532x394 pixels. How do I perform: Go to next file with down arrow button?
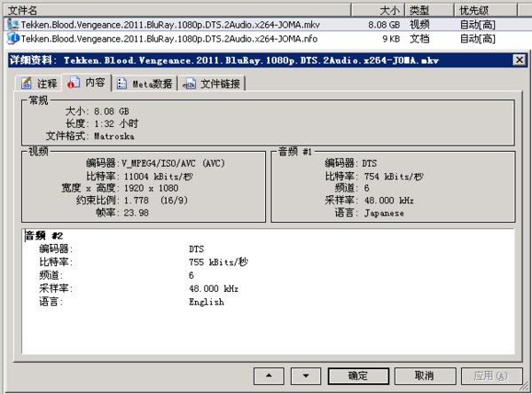click(306, 376)
